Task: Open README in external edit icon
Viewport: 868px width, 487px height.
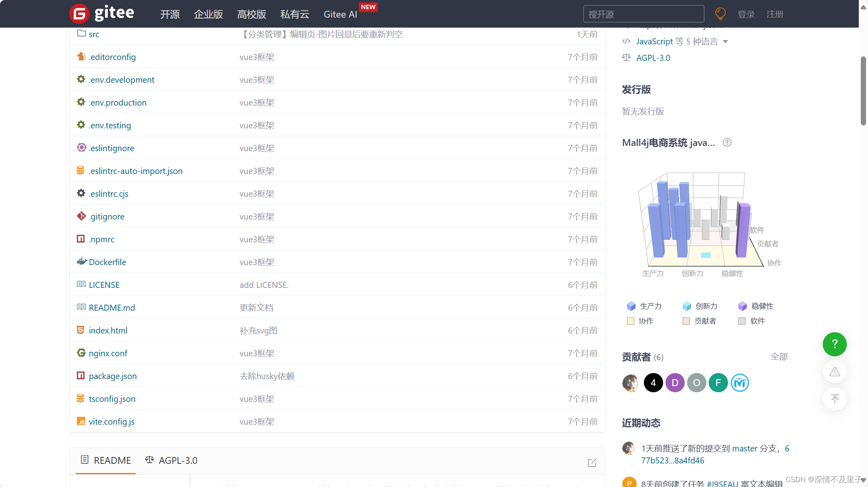Action: click(x=592, y=463)
